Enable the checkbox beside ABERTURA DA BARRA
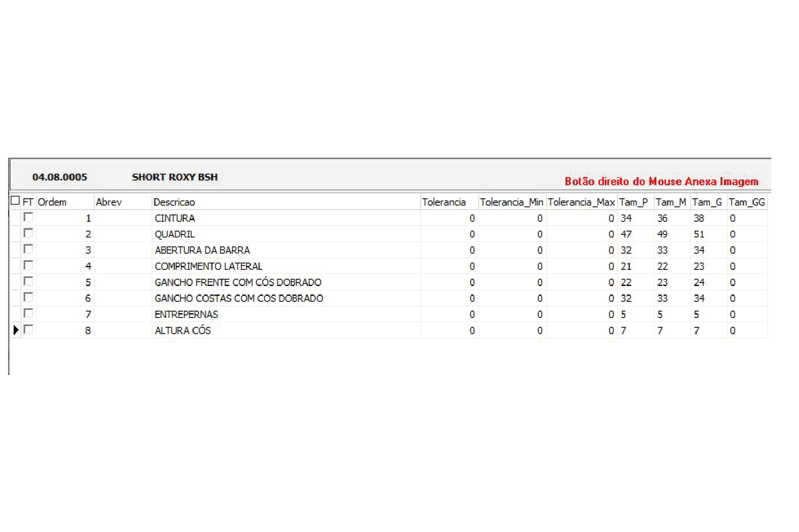Viewport: 799px width, 532px height. (x=29, y=249)
